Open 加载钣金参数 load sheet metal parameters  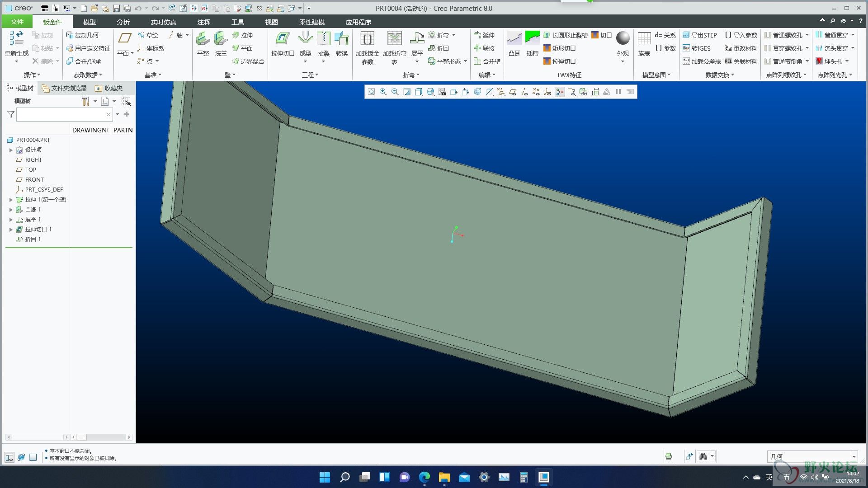pos(368,47)
